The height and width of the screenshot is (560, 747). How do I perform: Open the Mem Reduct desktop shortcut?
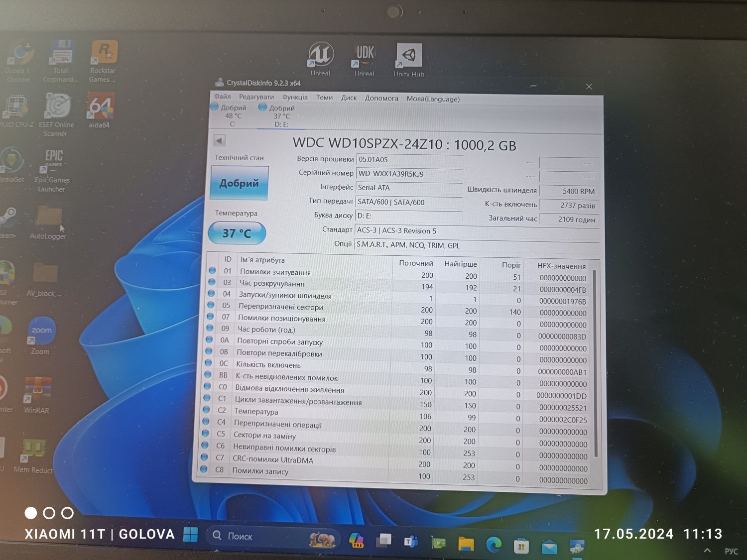33,455
